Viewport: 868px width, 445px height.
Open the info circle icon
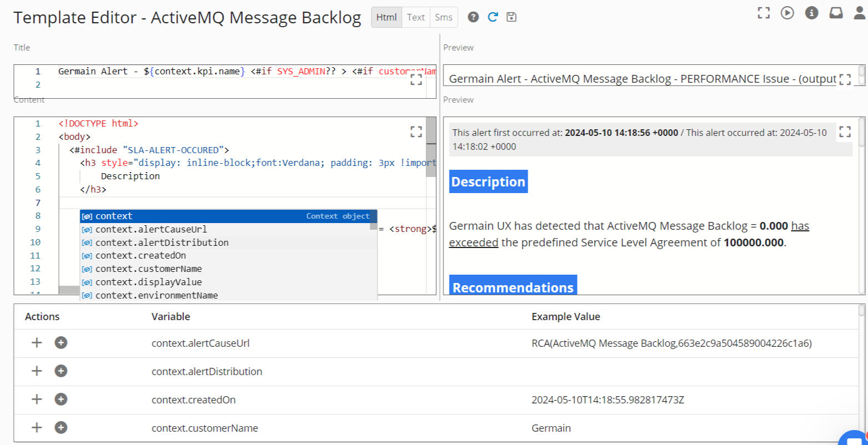pyautogui.click(x=811, y=13)
